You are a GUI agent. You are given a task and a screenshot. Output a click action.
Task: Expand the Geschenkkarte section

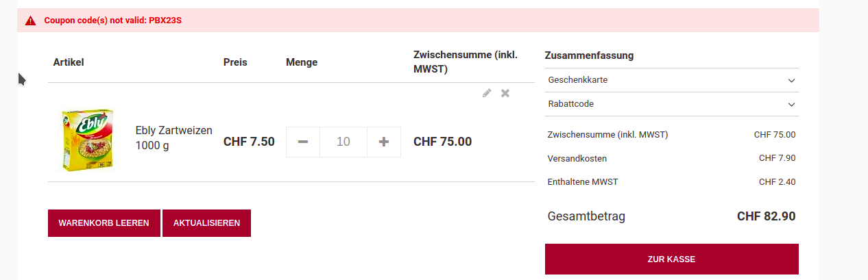(671, 80)
